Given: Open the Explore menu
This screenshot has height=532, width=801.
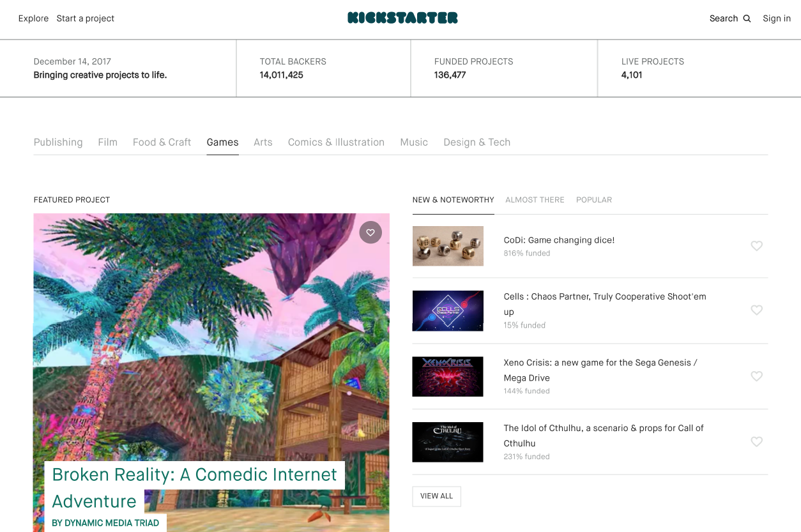Looking at the screenshot, I should click(33, 19).
